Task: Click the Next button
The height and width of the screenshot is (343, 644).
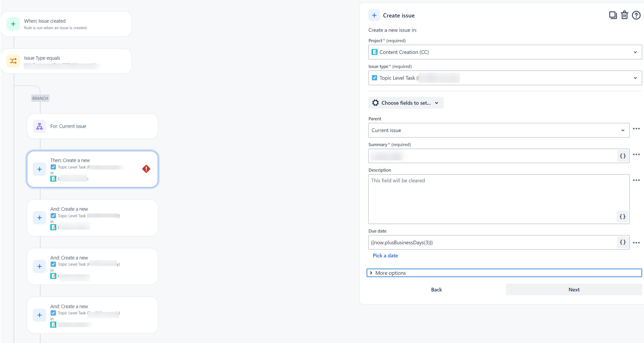Action: 574,290
